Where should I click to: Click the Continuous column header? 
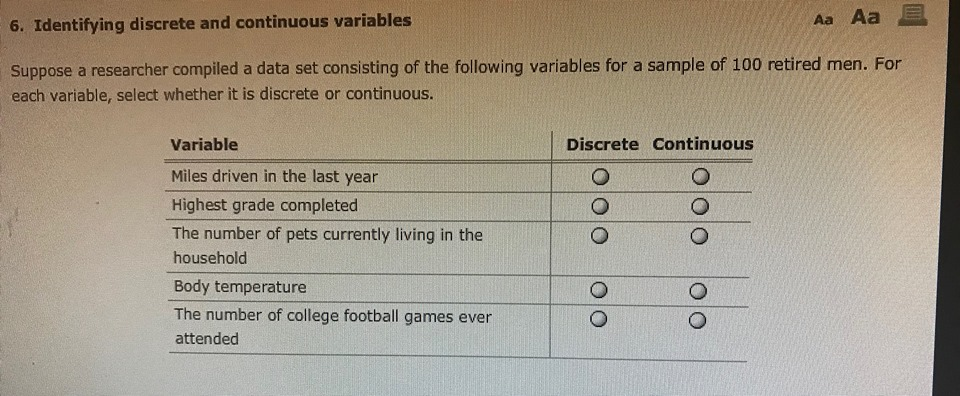pyautogui.click(x=703, y=144)
